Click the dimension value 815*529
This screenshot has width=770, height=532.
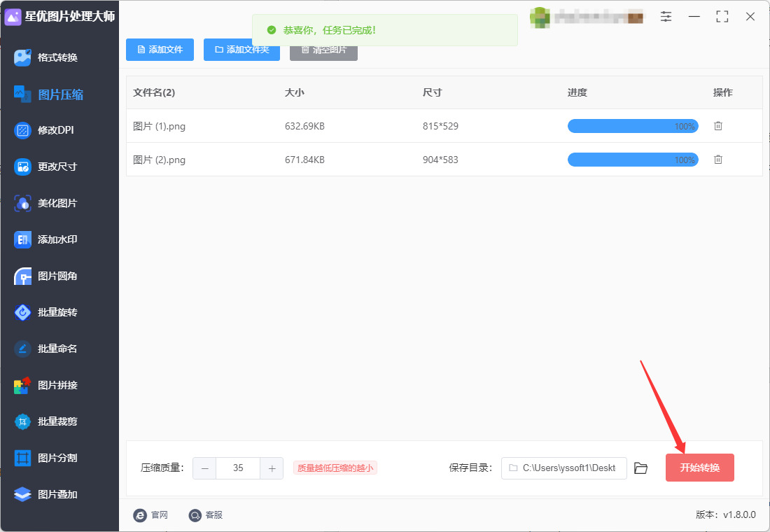click(440, 126)
